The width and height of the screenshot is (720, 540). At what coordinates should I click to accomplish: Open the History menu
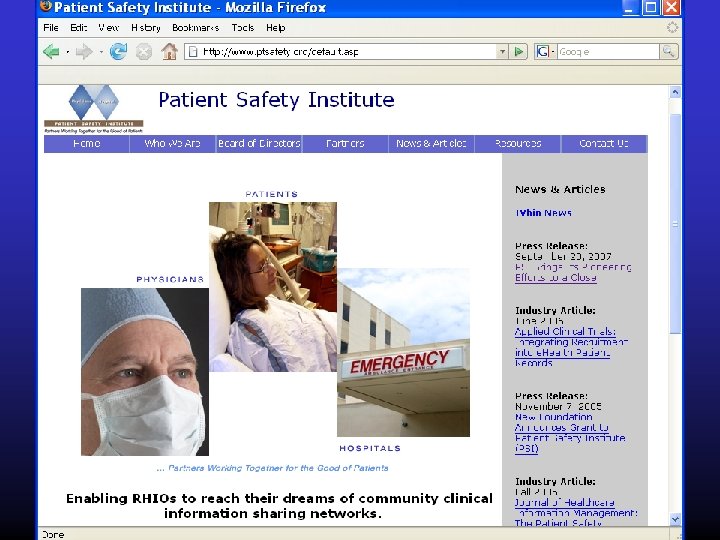tap(146, 28)
